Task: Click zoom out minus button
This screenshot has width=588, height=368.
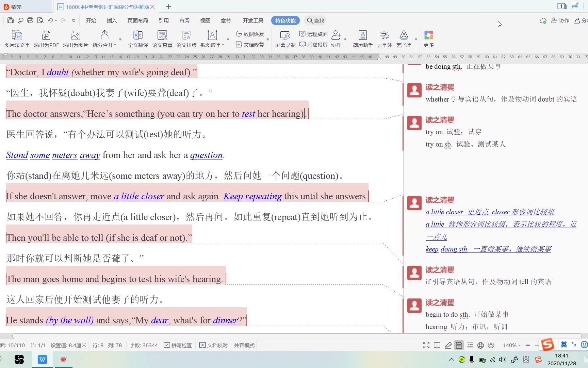Action: [528, 345]
